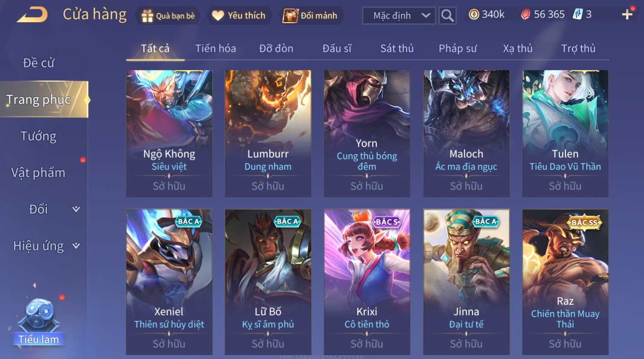
Task: Switch to the Sát thủ tab
Action: coord(397,48)
